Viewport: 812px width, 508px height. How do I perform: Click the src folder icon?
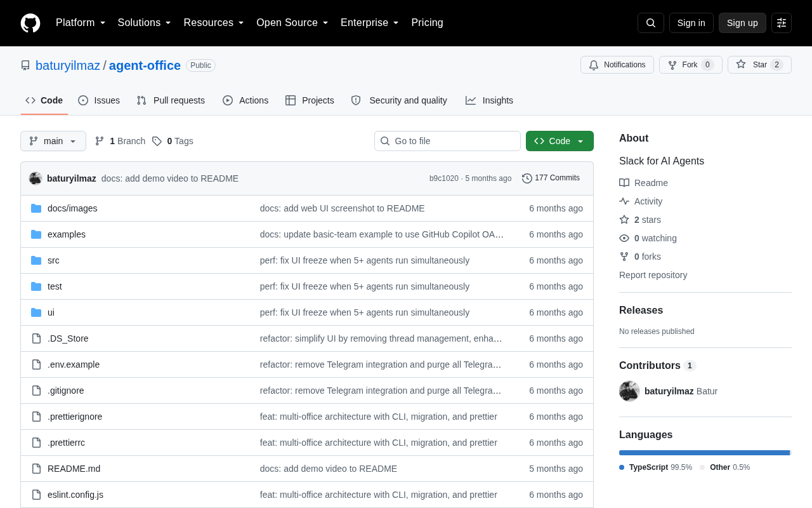point(36,260)
